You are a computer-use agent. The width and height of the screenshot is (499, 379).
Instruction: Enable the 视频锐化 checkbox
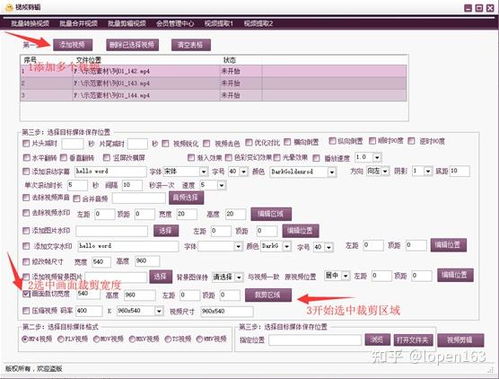point(165,143)
